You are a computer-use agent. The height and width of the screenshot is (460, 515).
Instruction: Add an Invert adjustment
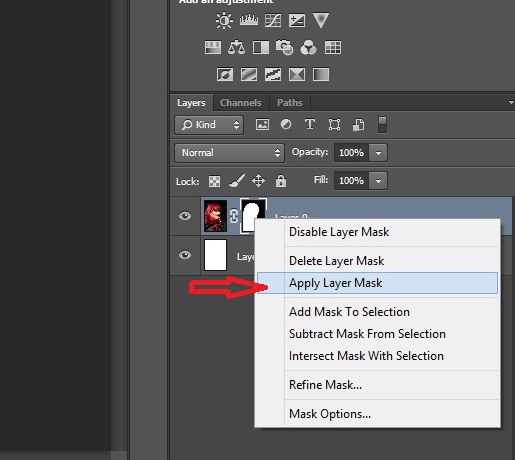coord(225,74)
